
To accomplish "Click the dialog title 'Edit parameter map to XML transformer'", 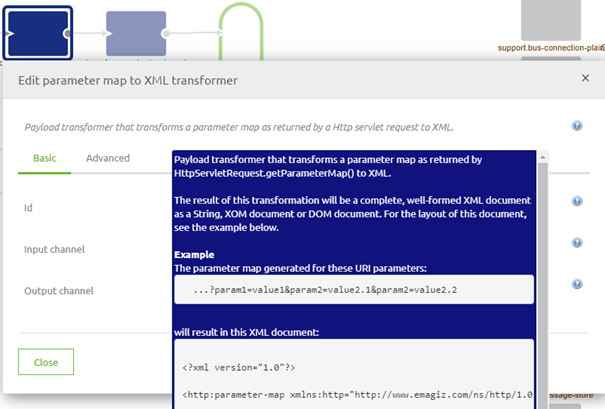I will tap(128, 80).
